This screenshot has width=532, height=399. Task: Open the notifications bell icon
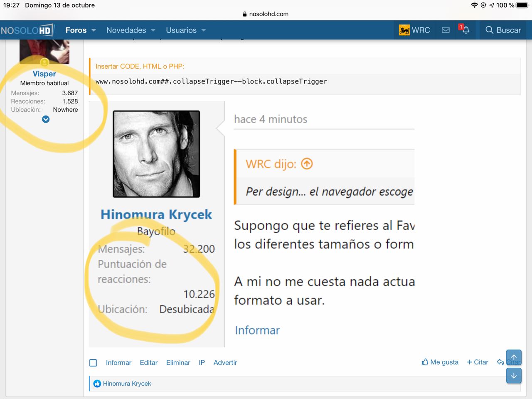pyautogui.click(x=465, y=30)
